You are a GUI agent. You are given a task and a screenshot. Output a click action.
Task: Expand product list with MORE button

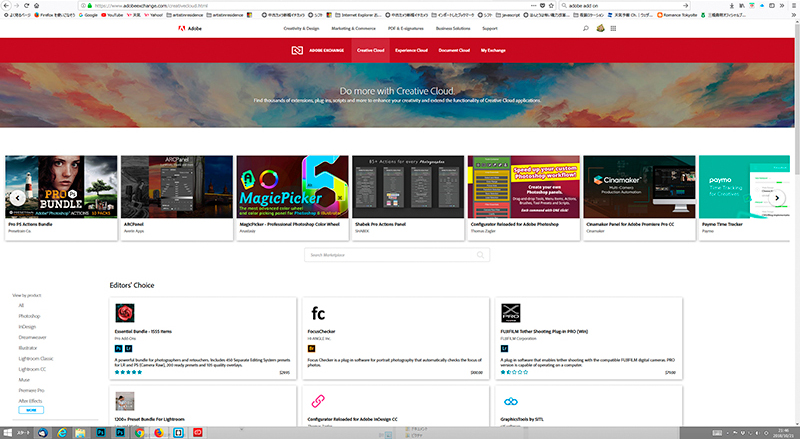(x=31, y=410)
